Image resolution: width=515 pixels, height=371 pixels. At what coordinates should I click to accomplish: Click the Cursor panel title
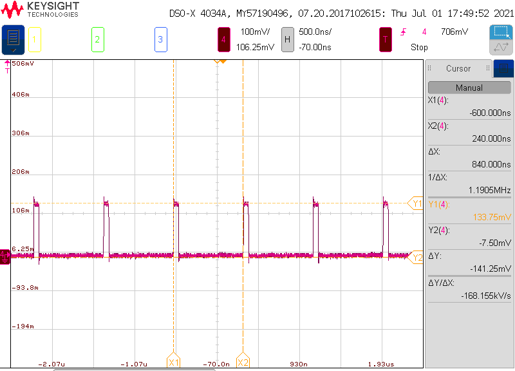click(x=458, y=69)
